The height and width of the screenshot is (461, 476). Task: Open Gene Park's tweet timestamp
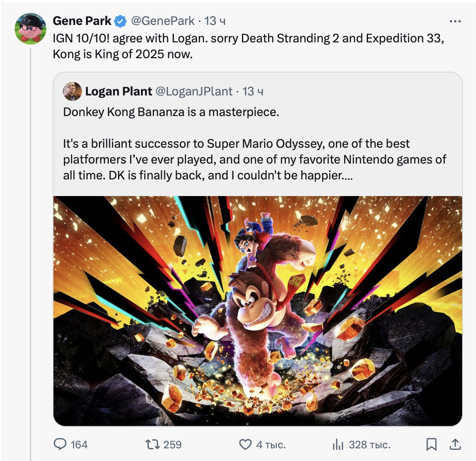(x=215, y=21)
